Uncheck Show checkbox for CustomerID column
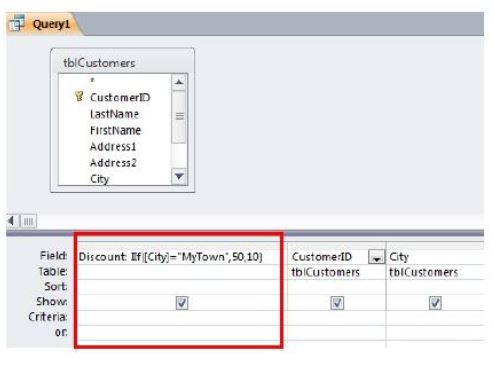Screen dimensions: 494x368 (x=337, y=303)
